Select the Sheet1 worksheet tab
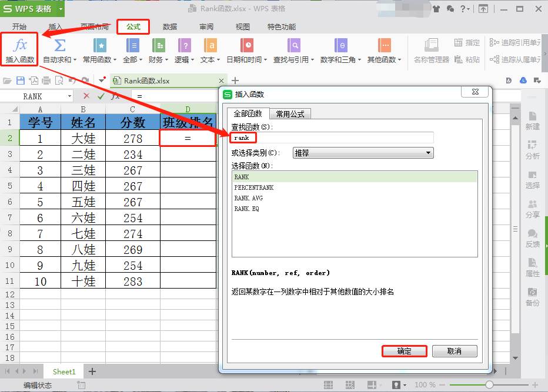 pyautogui.click(x=64, y=371)
